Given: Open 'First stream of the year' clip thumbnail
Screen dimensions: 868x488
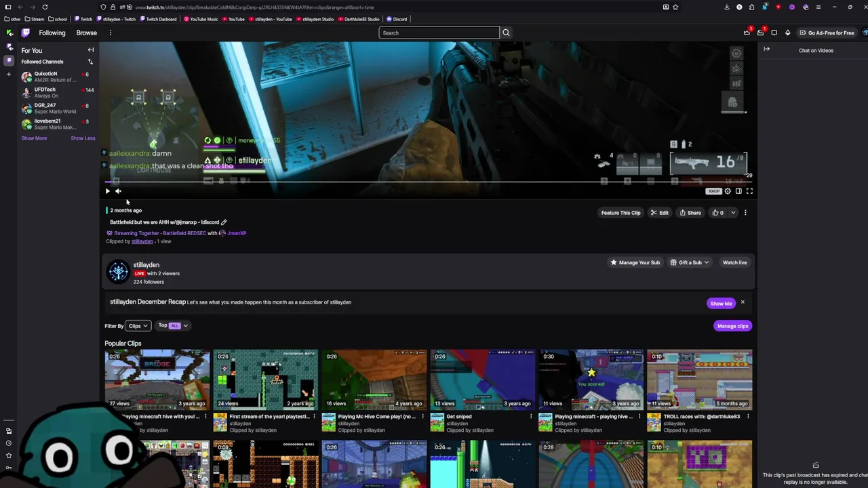Looking at the screenshot, I should point(265,379).
